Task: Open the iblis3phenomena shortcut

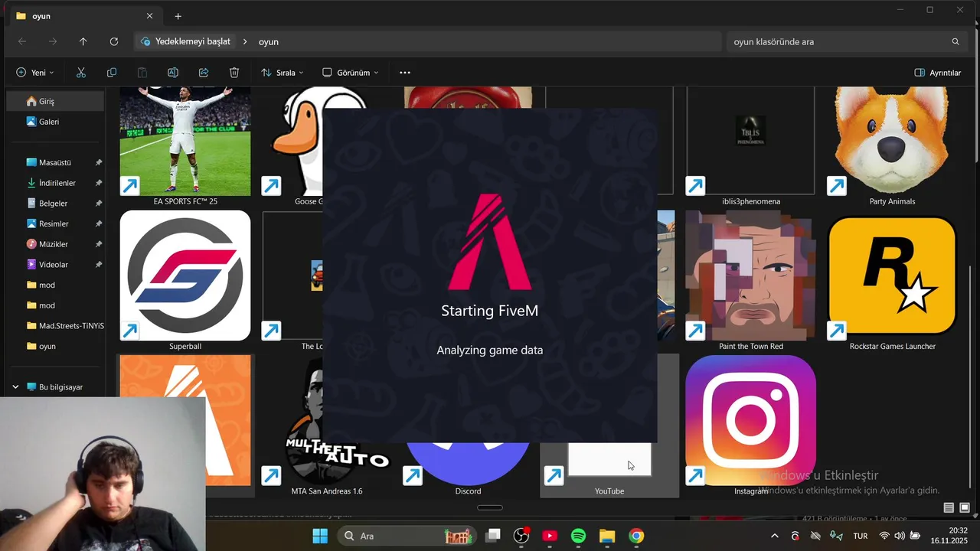Action: (x=750, y=145)
